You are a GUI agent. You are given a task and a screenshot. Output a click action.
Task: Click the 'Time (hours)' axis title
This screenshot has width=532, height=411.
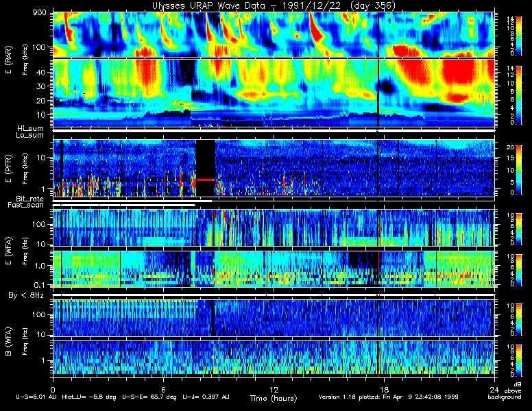274,398
